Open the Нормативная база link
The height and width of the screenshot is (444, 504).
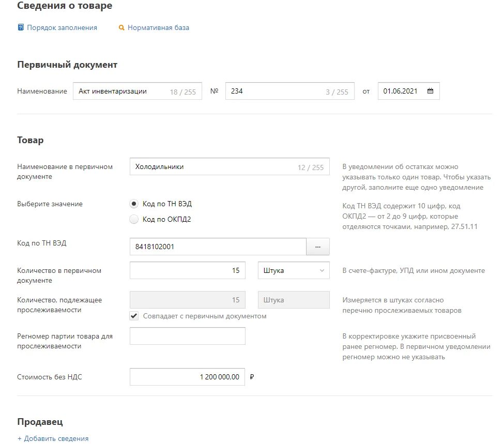(158, 27)
